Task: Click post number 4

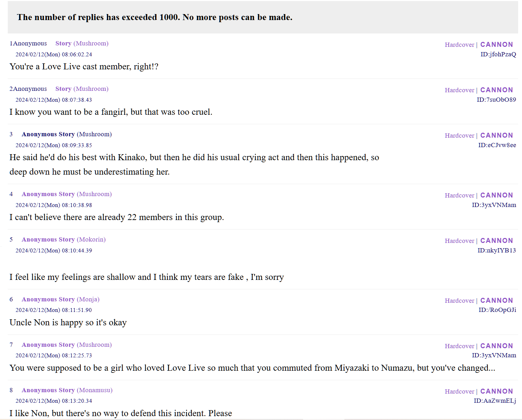Action: (11, 194)
